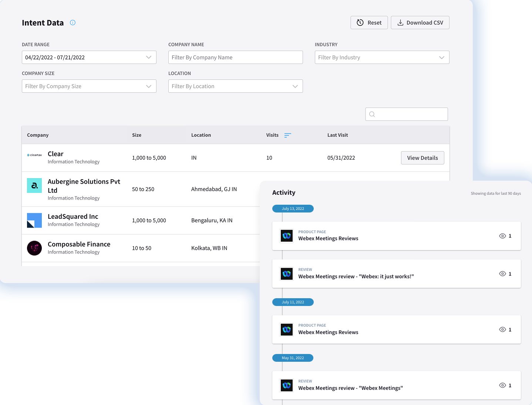The image size is (532, 405).
Task: Click the Composable Finance logo icon
Action: click(x=34, y=248)
